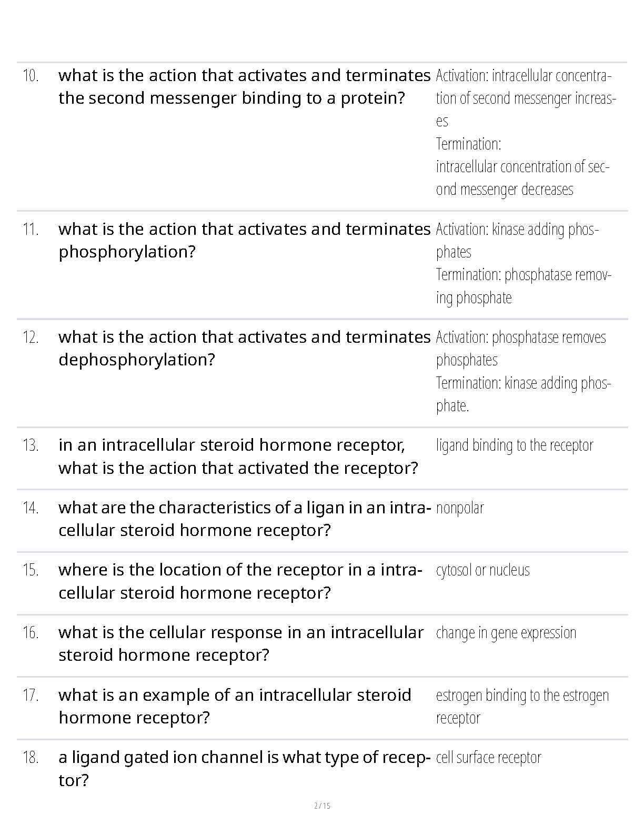Click the answer 'Activation: phosphatase removes phosphates'
This screenshot has height=834, width=644.
coord(521,349)
